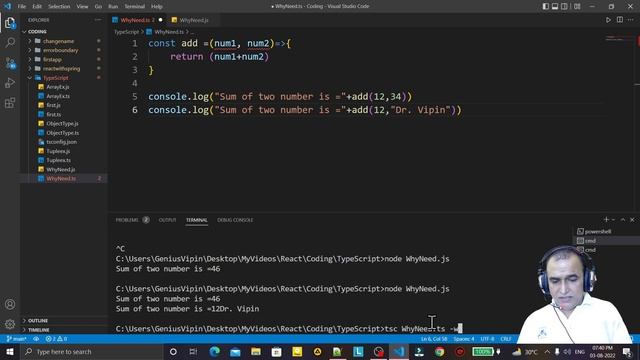Toggle panel layout icon in title bar
This screenshot has width=640, height=360.
pyautogui.click(x=555, y=6)
